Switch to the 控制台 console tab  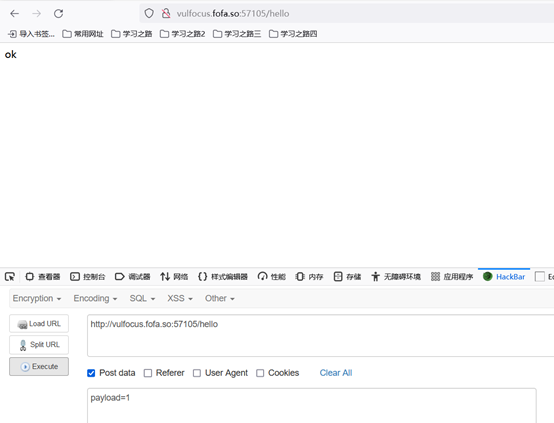[88, 277]
